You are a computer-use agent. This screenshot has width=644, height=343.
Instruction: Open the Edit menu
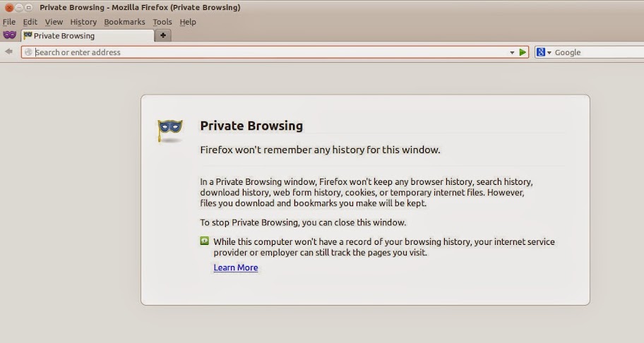(30, 22)
